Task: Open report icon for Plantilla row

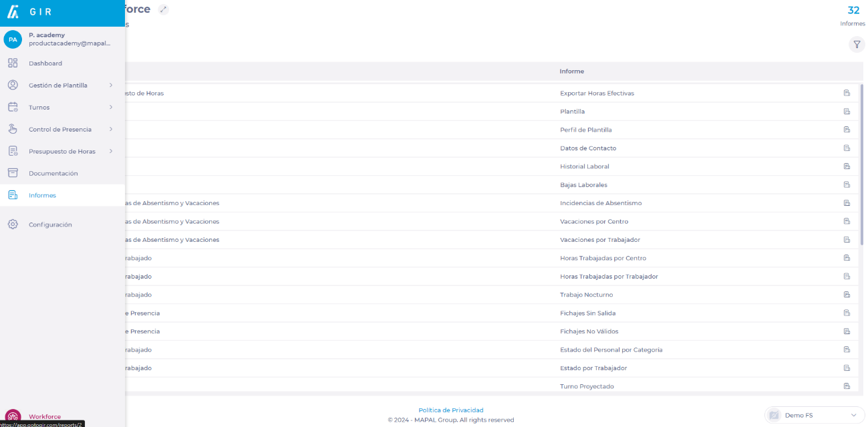Action: tap(847, 112)
